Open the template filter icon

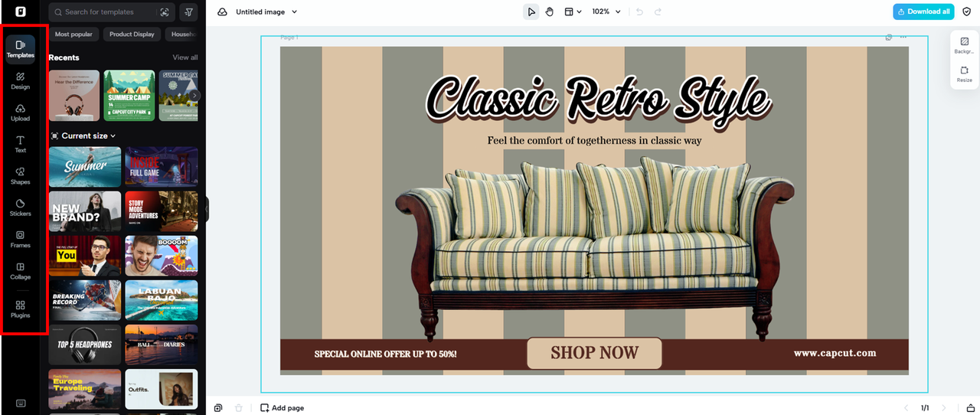click(x=188, y=12)
